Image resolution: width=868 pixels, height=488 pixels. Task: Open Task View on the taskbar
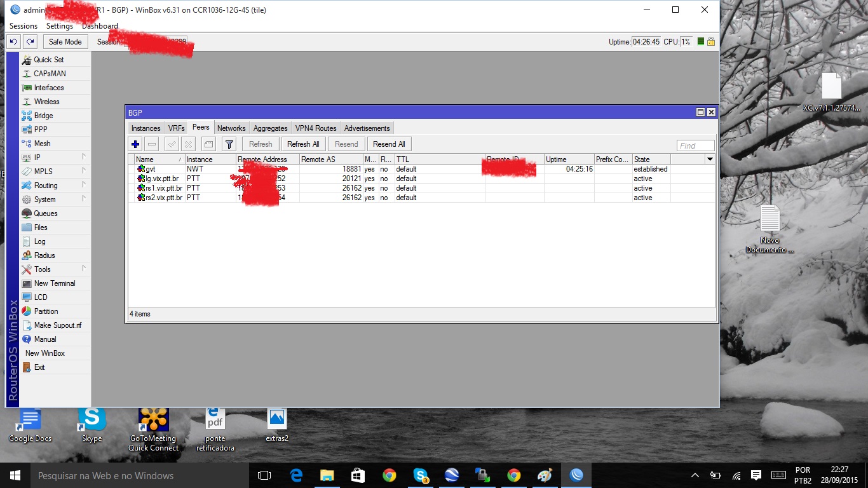pos(264,475)
